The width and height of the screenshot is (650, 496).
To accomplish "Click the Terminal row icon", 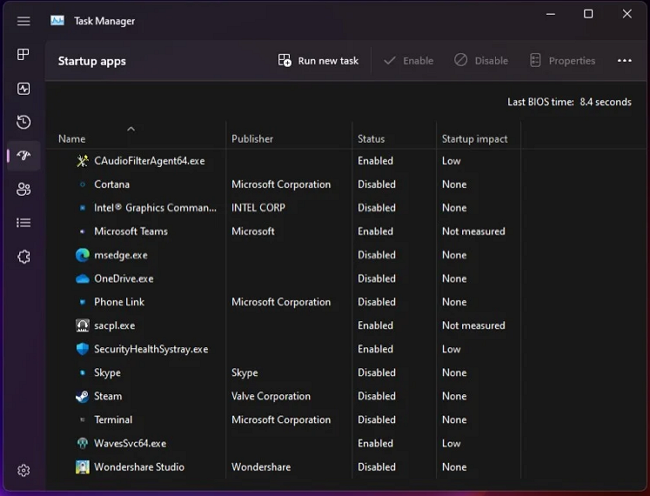I will [x=82, y=420].
